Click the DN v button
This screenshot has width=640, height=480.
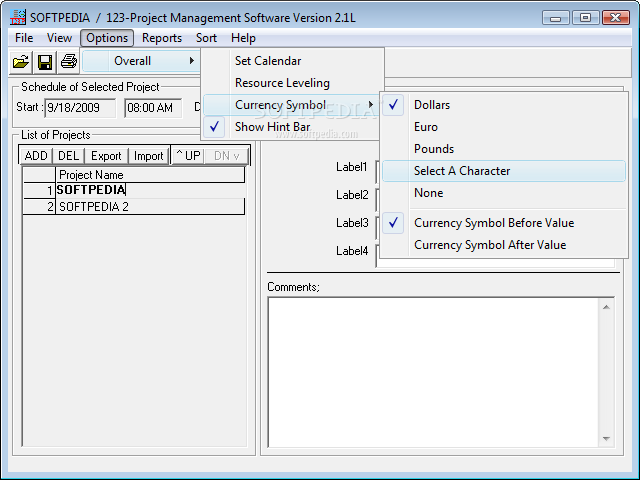(x=226, y=156)
